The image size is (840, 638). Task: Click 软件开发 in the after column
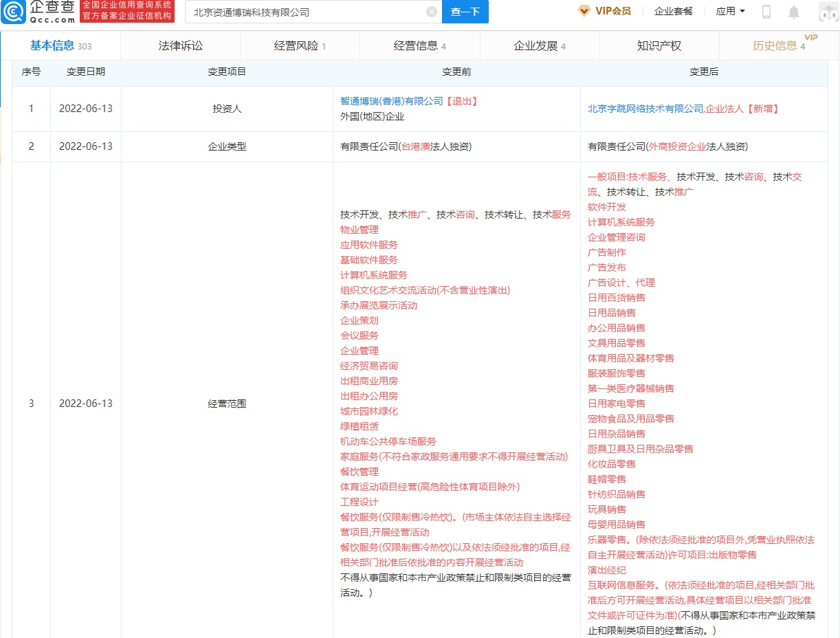pyautogui.click(x=607, y=207)
